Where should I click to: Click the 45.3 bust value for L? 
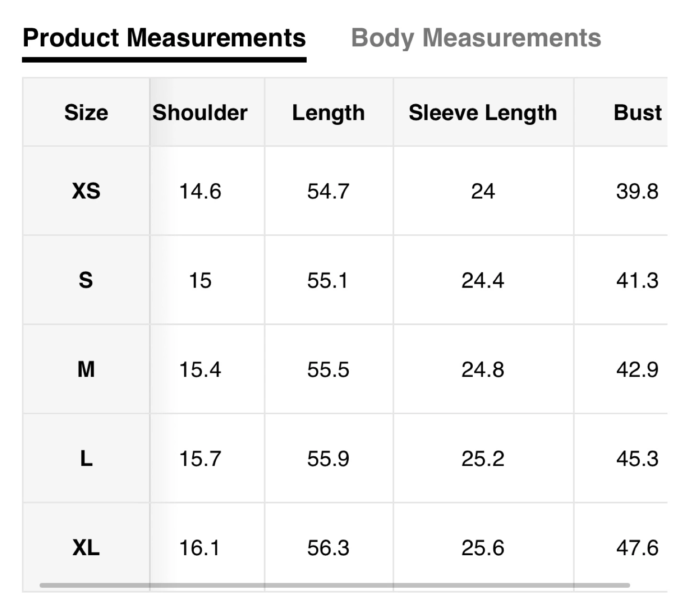tap(637, 459)
